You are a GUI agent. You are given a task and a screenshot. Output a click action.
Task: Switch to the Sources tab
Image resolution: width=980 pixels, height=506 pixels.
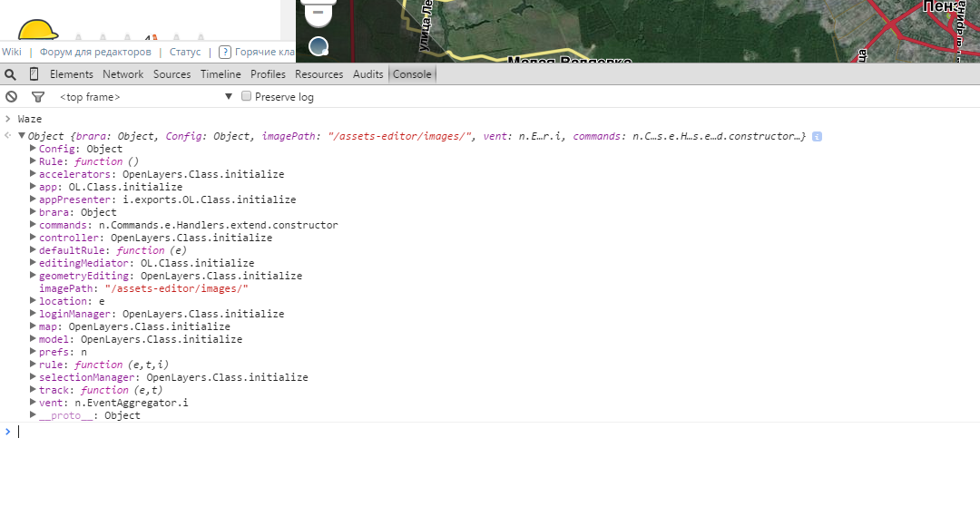tap(171, 74)
